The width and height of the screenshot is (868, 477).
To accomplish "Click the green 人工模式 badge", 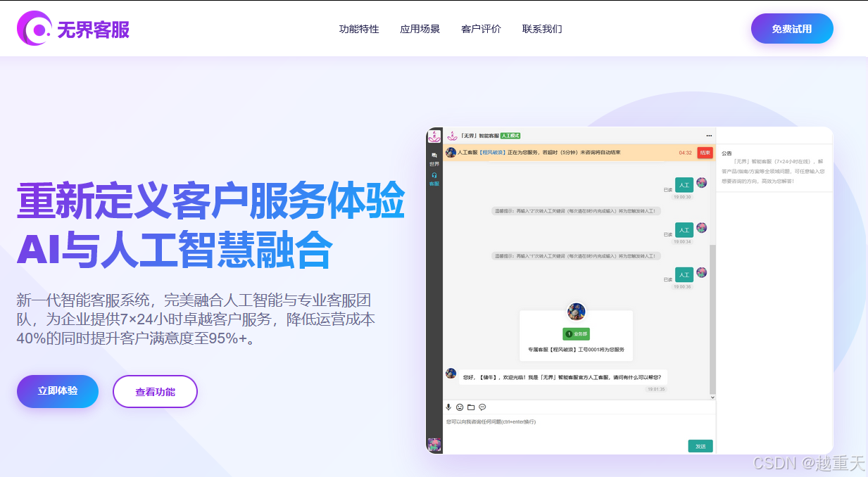I will (510, 136).
